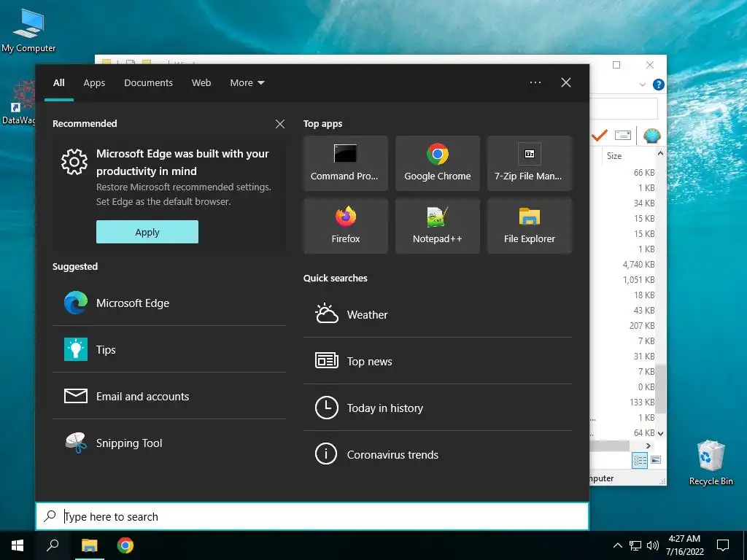
Task: Click the help icon in File Explorer window
Action: (x=659, y=85)
